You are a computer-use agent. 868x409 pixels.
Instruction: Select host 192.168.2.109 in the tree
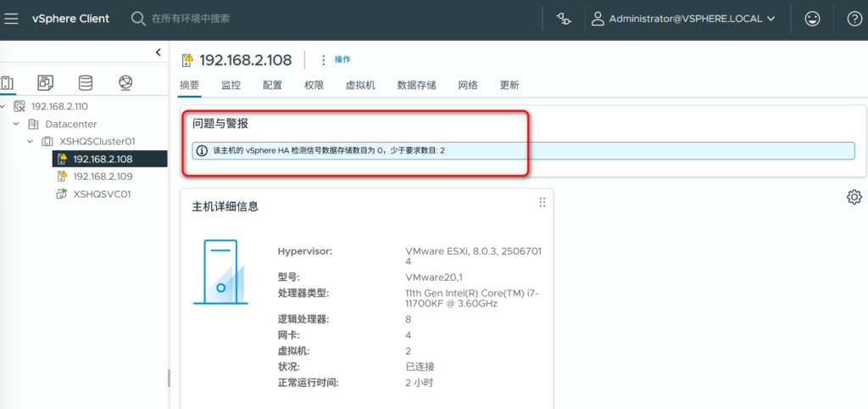point(103,176)
